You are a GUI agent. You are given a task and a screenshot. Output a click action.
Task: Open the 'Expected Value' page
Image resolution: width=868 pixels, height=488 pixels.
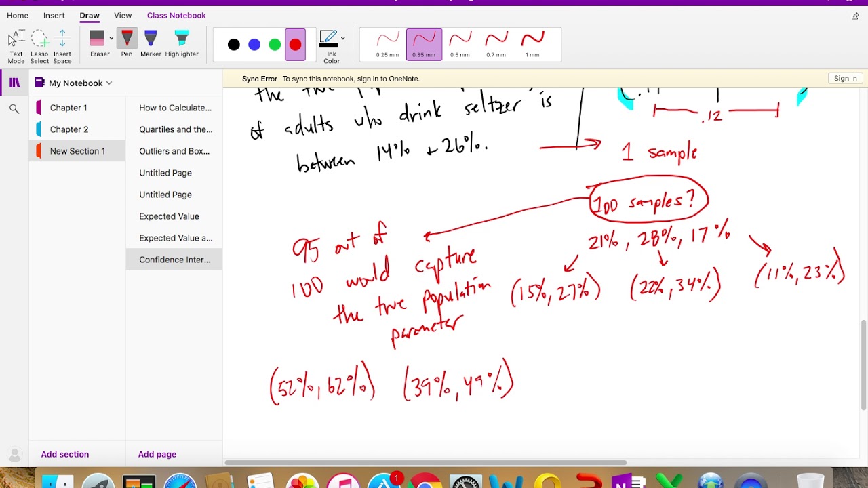174,216
